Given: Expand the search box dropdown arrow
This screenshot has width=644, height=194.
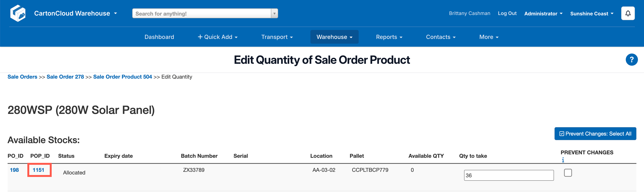Looking at the screenshot, I should [x=274, y=13].
